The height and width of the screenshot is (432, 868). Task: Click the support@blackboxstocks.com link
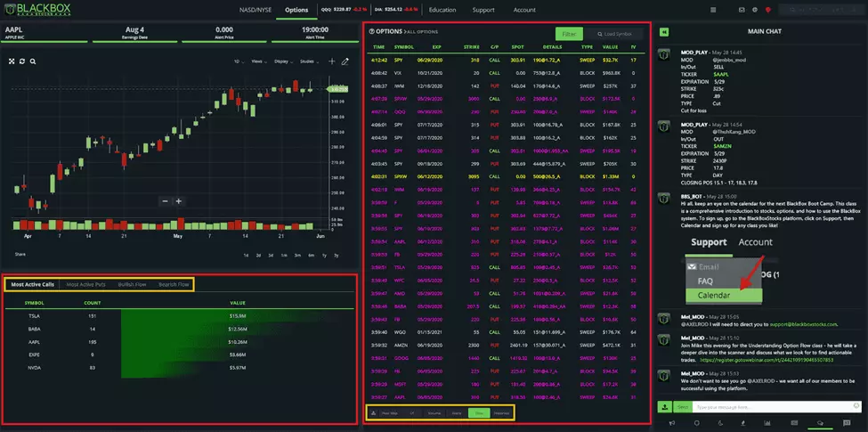803,324
